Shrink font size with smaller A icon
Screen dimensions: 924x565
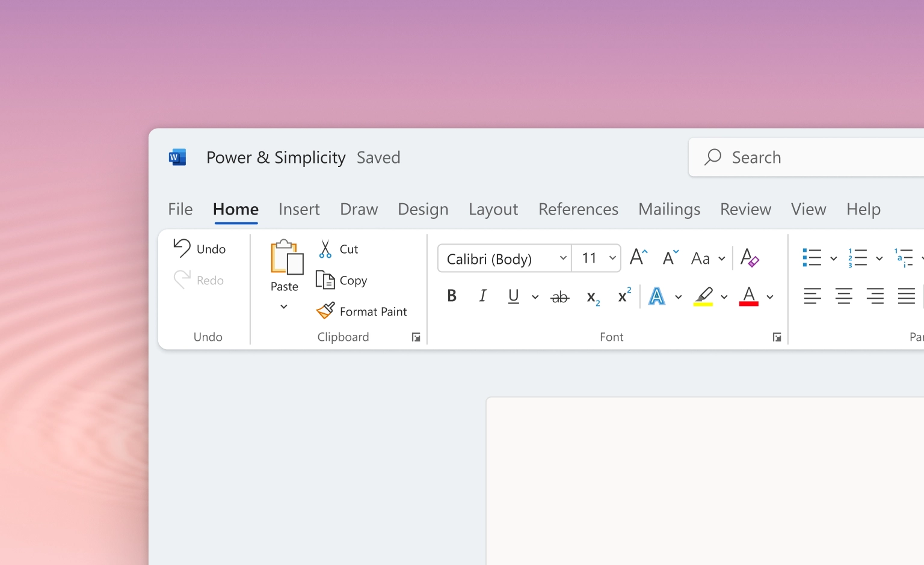coord(670,258)
